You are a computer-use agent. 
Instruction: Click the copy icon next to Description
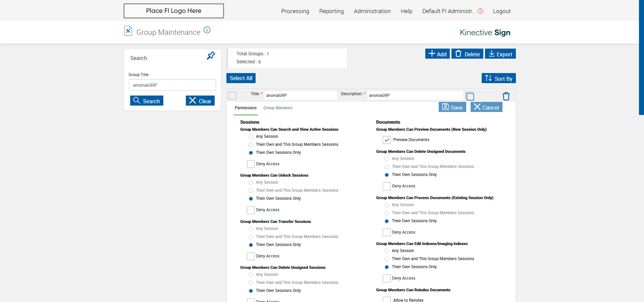coord(470,97)
